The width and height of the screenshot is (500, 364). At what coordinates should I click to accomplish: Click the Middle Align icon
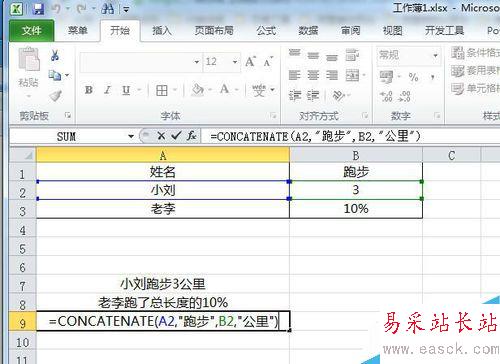[x=313, y=55]
